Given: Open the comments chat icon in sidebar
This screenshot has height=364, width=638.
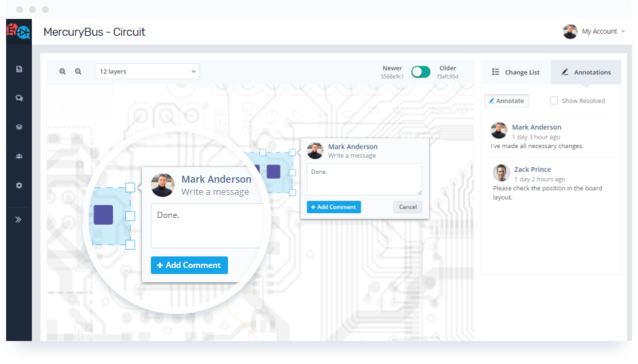Looking at the screenshot, I should coord(19,98).
